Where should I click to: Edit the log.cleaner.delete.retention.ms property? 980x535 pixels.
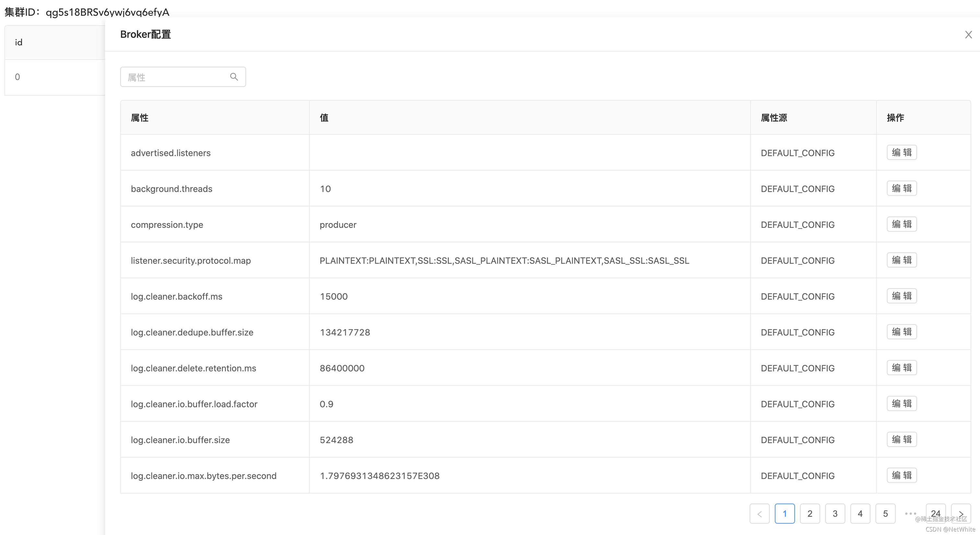pyautogui.click(x=902, y=367)
